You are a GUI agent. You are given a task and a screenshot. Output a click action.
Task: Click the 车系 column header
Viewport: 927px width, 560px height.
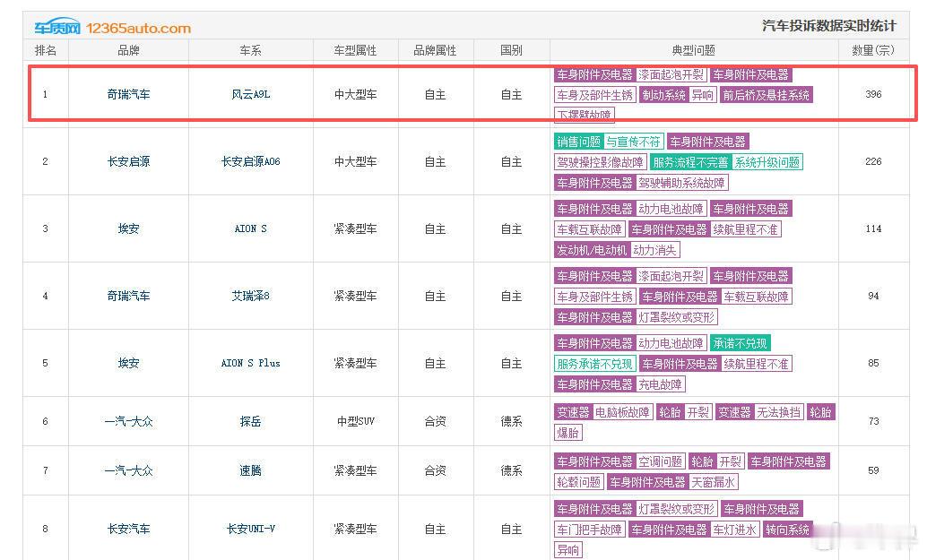pos(250,50)
